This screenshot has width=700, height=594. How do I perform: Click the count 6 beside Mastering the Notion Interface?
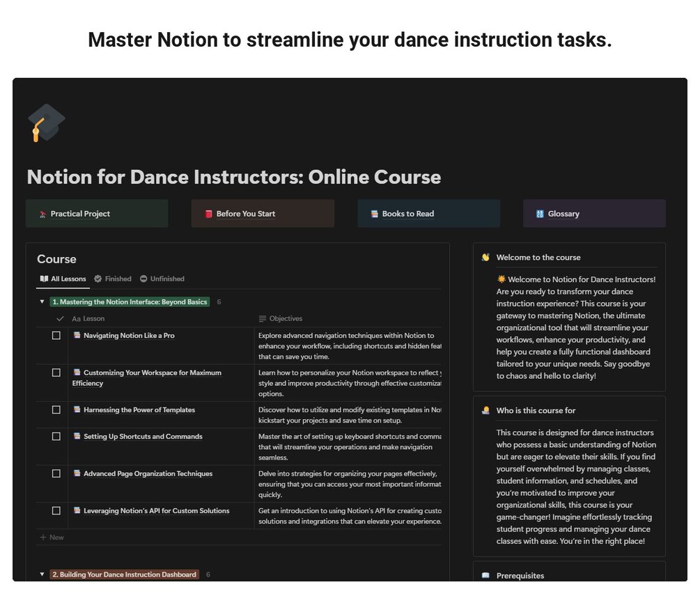pyautogui.click(x=219, y=302)
